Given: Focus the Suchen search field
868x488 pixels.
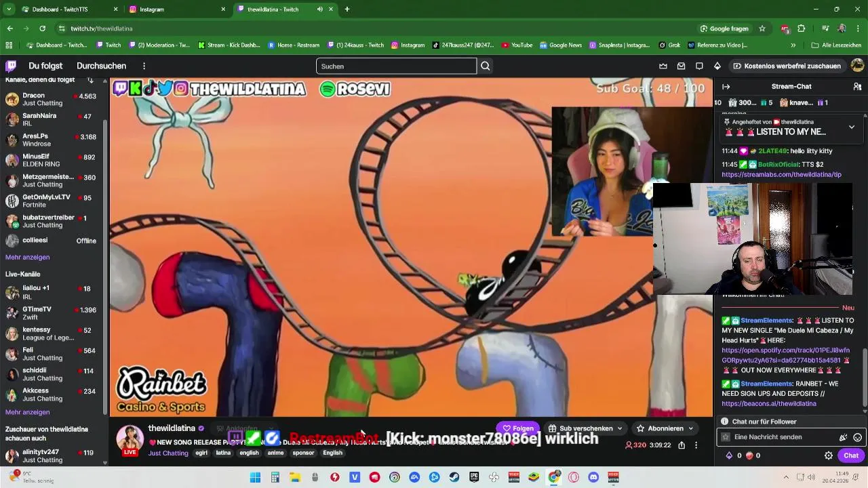Looking at the screenshot, I should coord(396,66).
